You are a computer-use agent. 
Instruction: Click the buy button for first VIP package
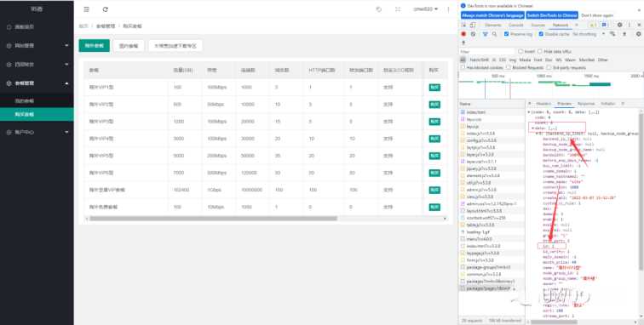pos(434,88)
